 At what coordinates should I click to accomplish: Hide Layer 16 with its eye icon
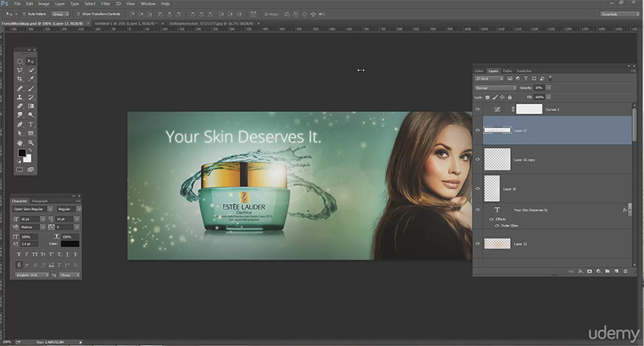(x=478, y=189)
